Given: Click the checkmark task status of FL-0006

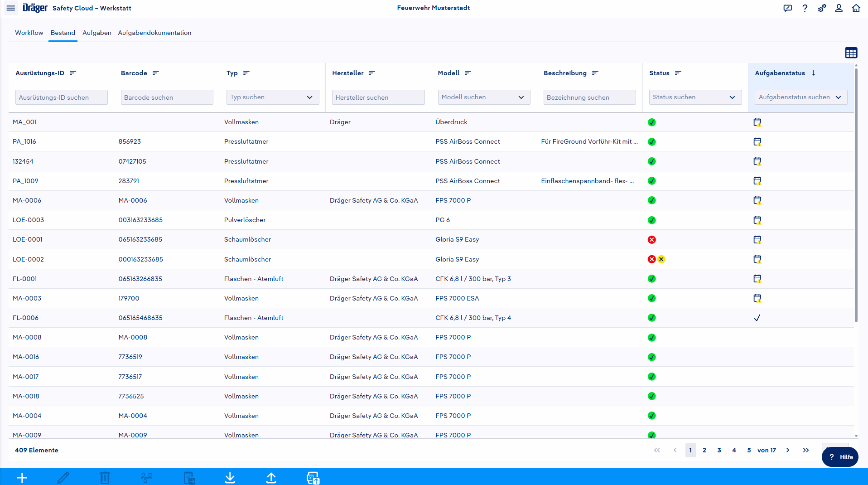Looking at the screenshot, I should pos(757,318).
